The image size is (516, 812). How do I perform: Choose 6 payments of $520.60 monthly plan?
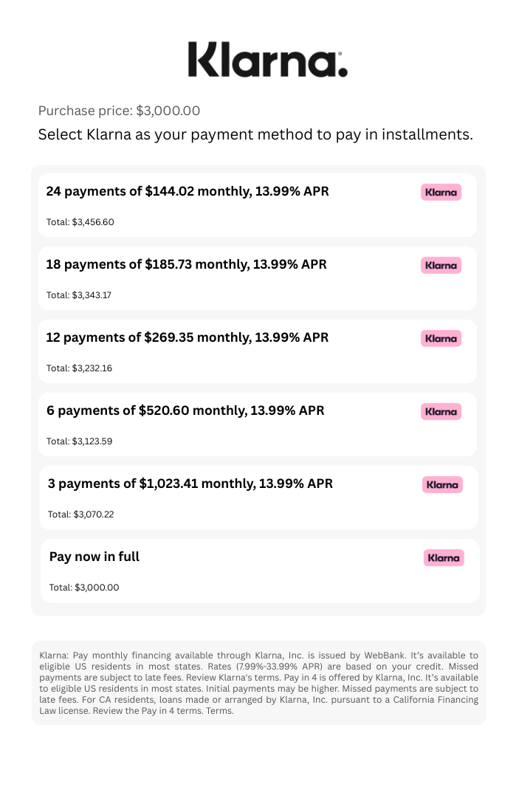pos(258,424)
